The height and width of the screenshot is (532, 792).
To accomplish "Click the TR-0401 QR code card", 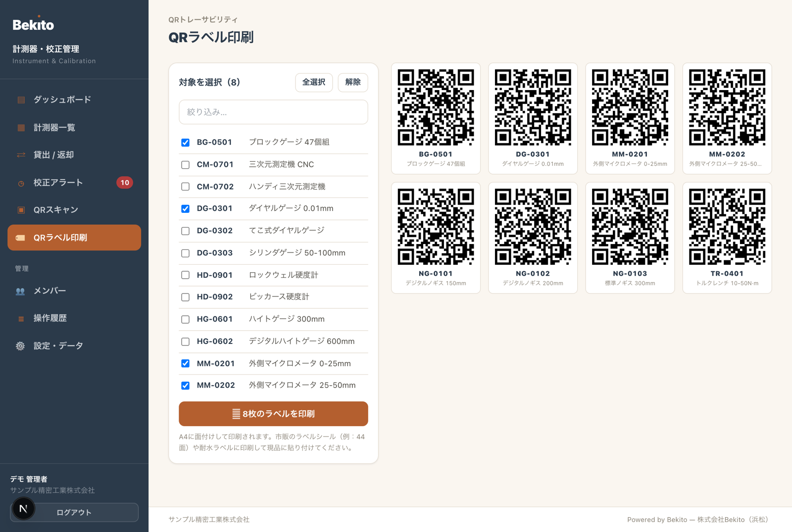I will tap(727, 238).
